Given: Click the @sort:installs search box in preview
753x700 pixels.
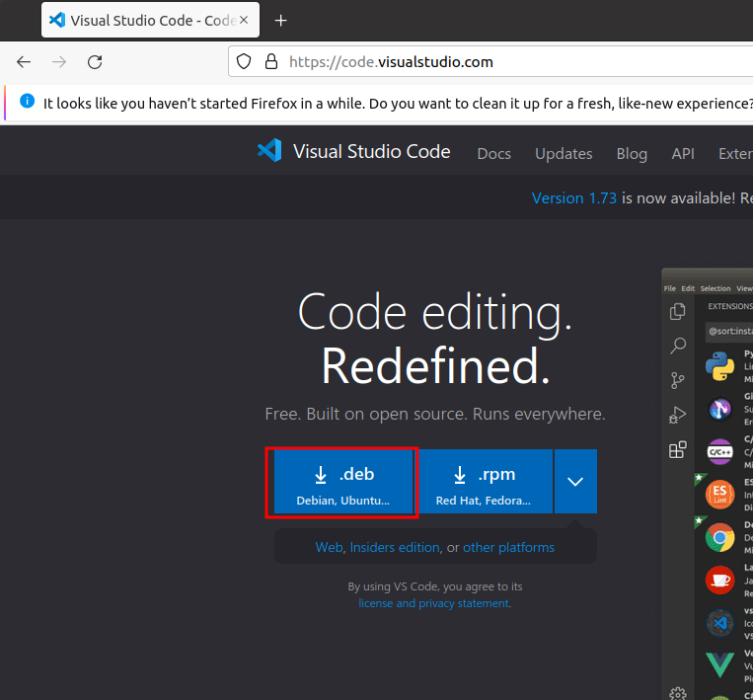Looking at the screenshot, I should [729, 331].
